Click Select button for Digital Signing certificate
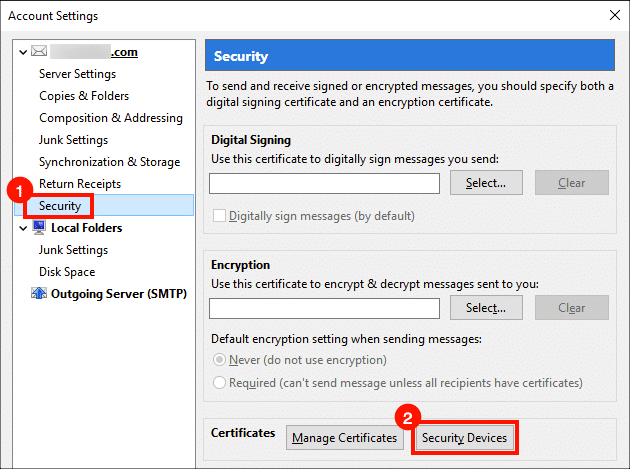This screenshot has width=630, height=469. pos(486,183)
